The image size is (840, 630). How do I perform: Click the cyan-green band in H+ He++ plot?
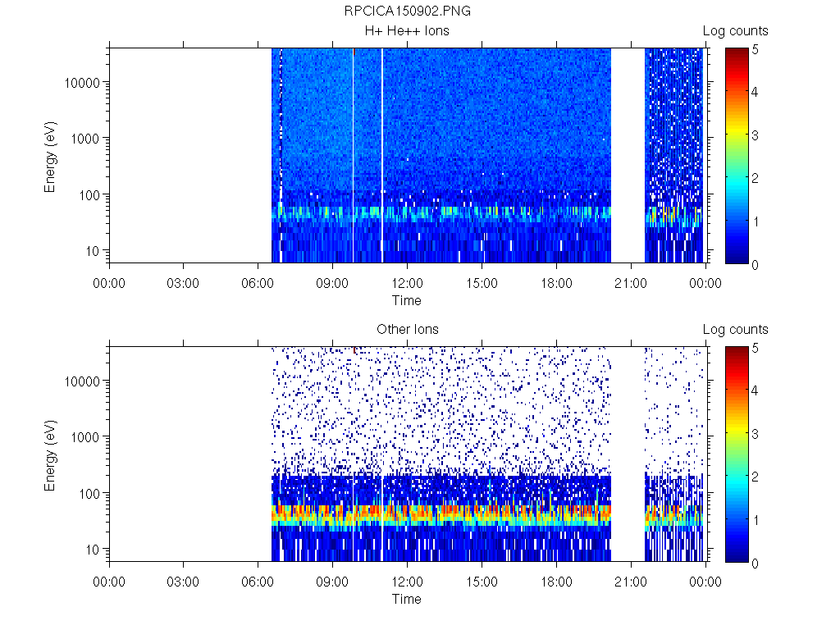point(441,212)
